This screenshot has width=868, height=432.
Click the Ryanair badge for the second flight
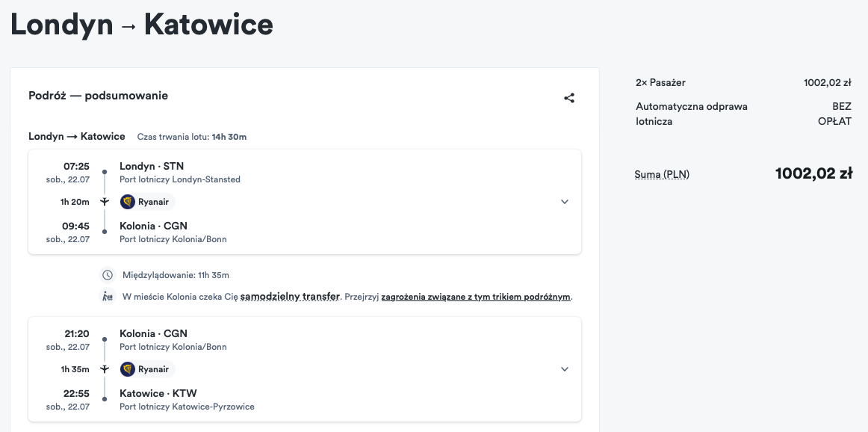[146, 369]
